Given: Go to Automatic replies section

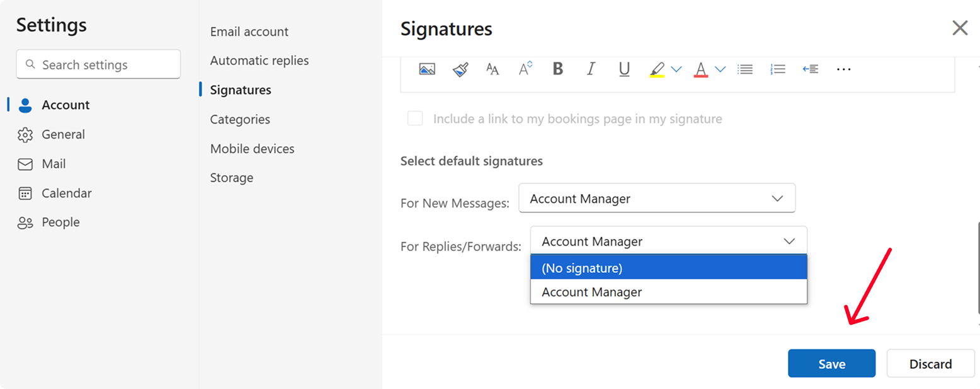Looking at the screenshot, I should tap(259, 61).
